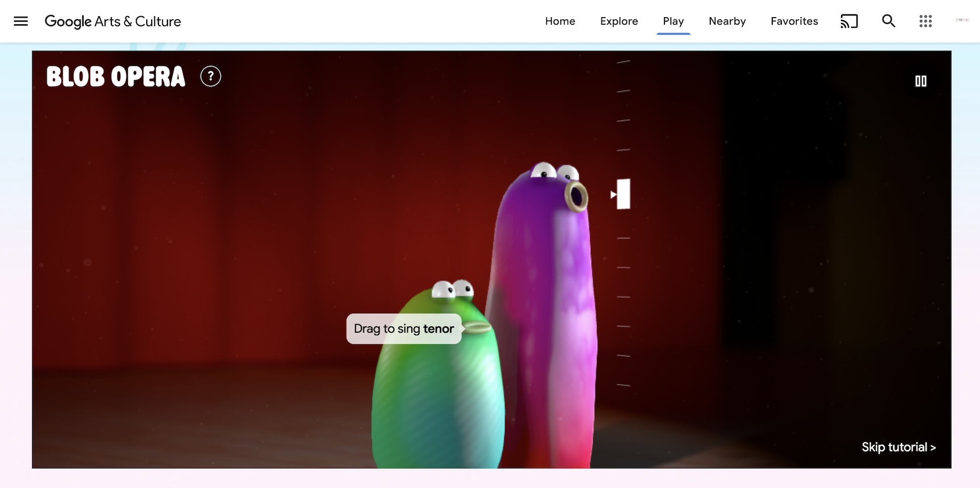Image resolution: width=980 pixels, height=488 pixels.
Task: Click the Google Arts & Culture logo
Action: click(113, 22)
